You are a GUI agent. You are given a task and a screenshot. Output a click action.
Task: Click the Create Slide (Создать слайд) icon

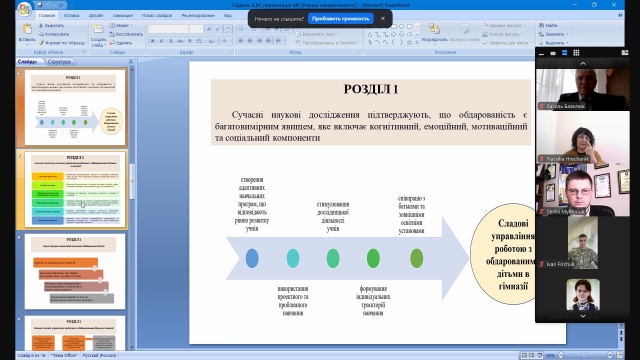(98, 29)
